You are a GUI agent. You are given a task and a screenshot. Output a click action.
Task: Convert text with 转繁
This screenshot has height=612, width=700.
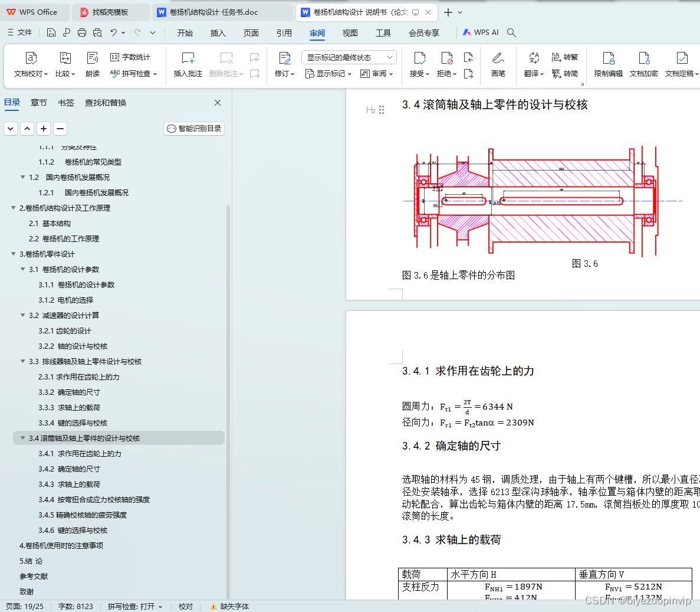point(565,57)
